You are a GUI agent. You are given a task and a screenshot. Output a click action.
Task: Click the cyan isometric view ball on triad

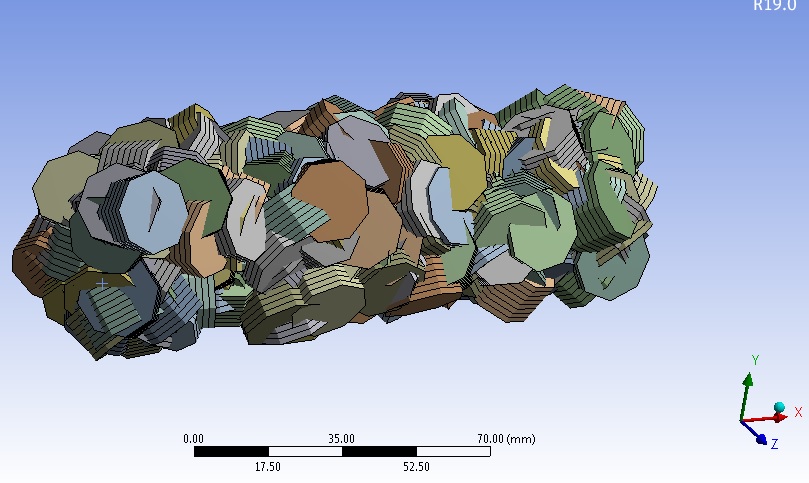779,408
